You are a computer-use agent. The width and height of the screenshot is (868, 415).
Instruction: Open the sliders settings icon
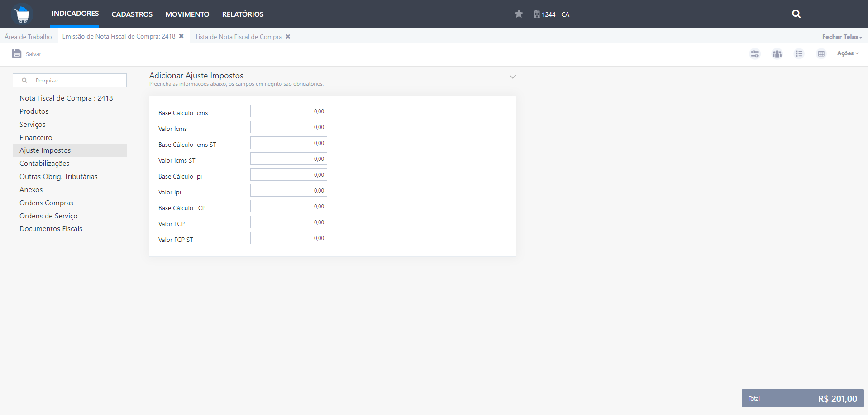click(x=755, y=54)
